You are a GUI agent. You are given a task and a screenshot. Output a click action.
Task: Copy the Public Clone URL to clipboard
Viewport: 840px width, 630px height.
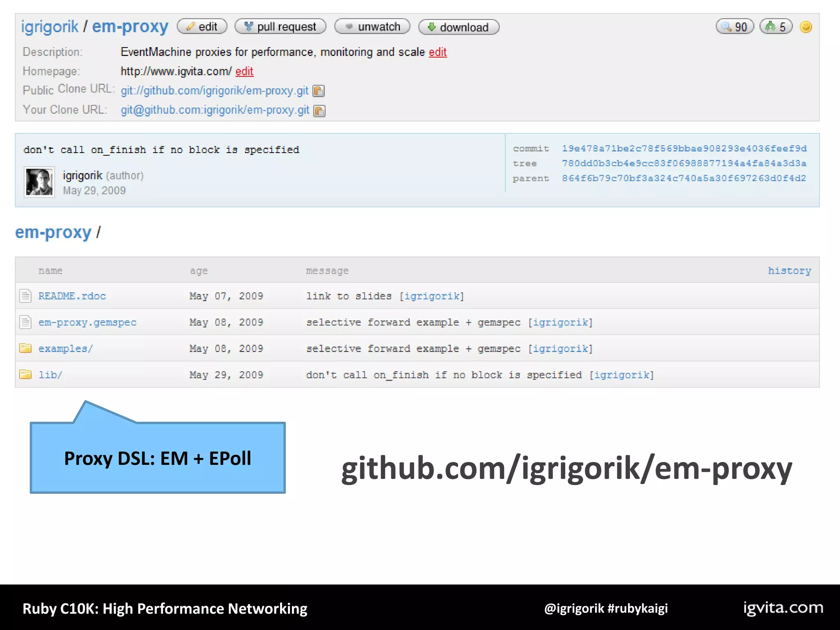319,91
